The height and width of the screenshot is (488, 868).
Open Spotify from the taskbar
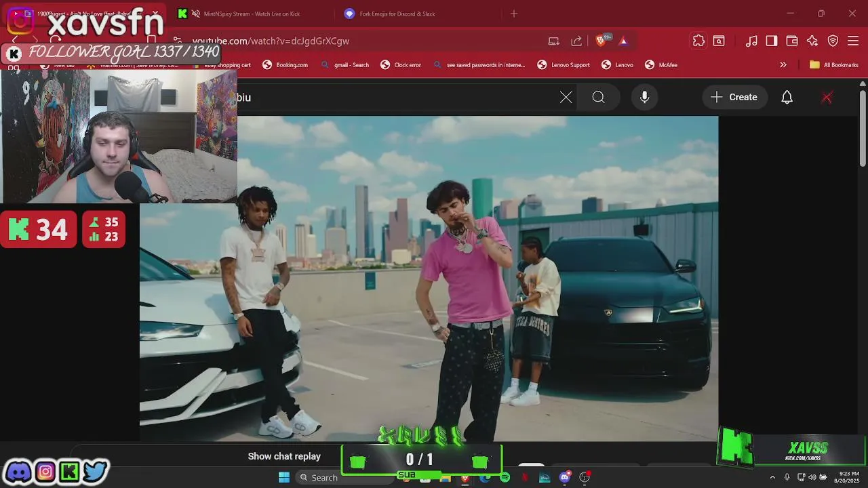pyautogui.click(x=505, y=479)
